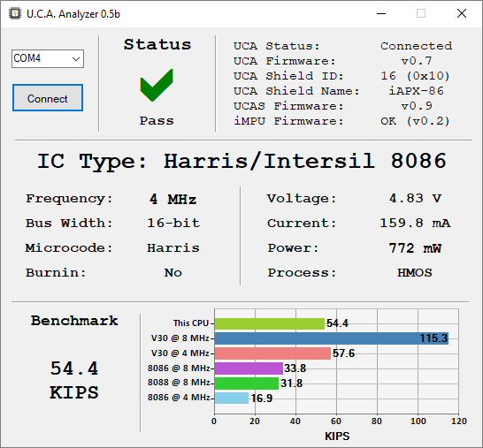Click the U.C.A. Analyzer app icon in title bar
The height and width of the screenshot is (448, 483).
(x=15, y=13)
